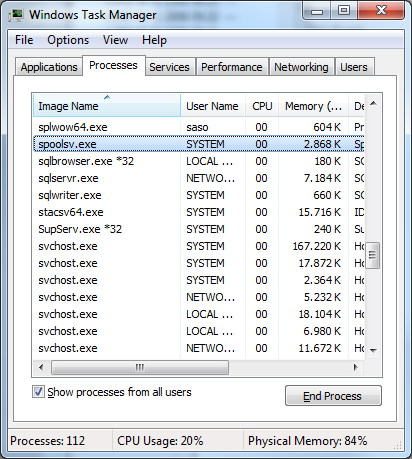
Task: Select the Processes tab
Action: 113,65
